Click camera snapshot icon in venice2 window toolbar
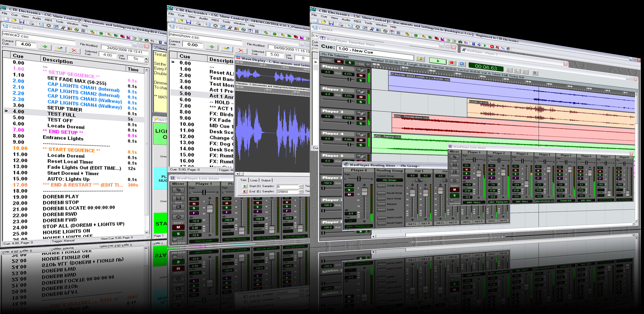This screenshot has height=314, width=644. point(147,40)
